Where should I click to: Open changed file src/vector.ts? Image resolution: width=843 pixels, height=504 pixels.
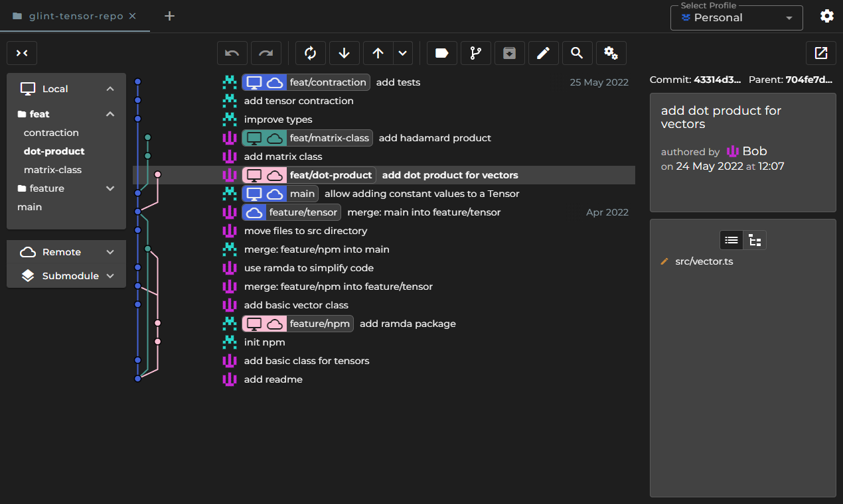coord(704,261)
